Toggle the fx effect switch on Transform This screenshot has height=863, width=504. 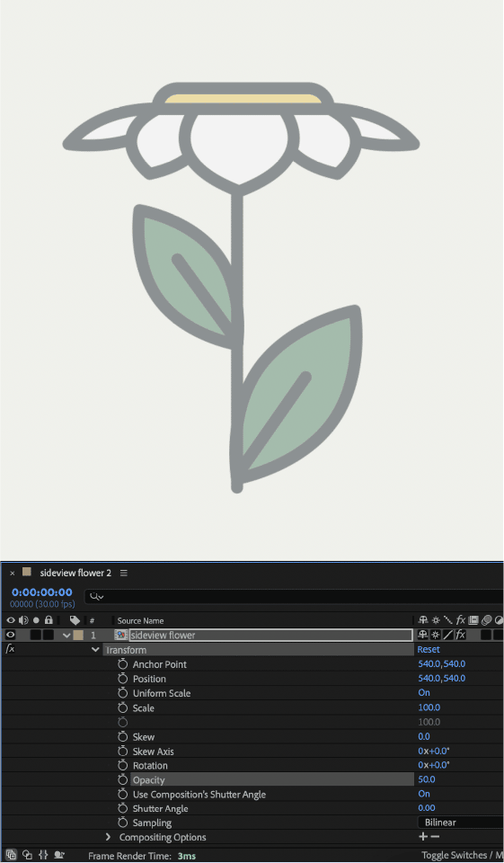(x=10, y=649)
